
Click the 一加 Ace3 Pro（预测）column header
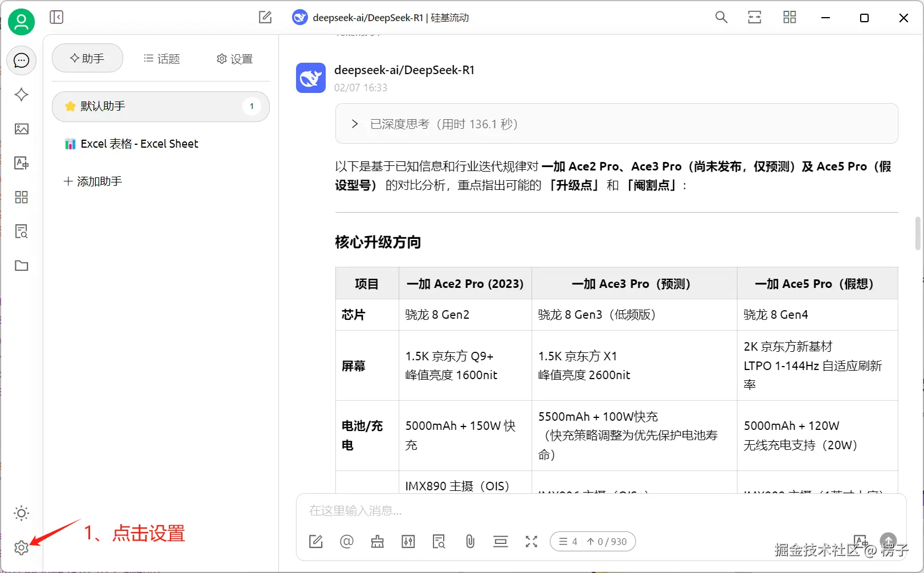[634, 284]
